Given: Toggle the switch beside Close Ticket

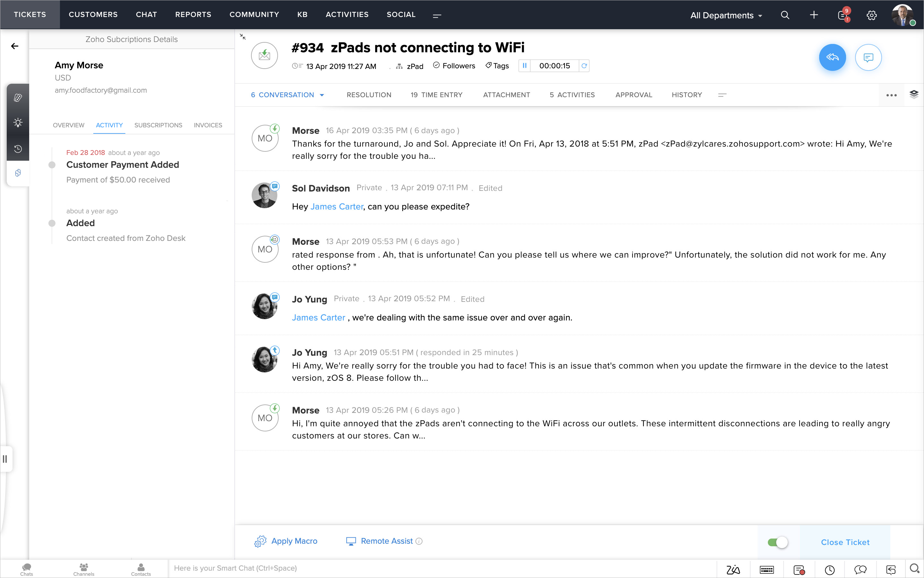Looking at the screenshot, I should (x=777, y=542).
